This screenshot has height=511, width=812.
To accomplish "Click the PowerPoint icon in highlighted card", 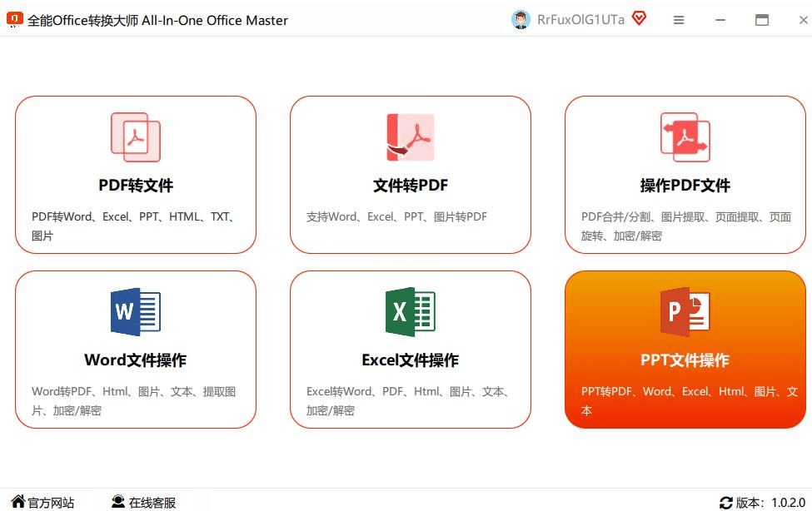I will click(685, 312).
